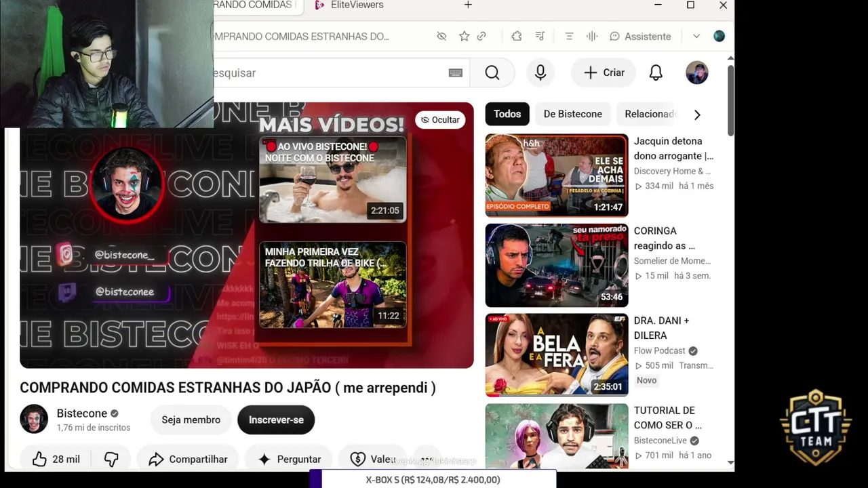Click the Instagram icon beside @bistecone_
868x488 pixels.
[65, 255]
